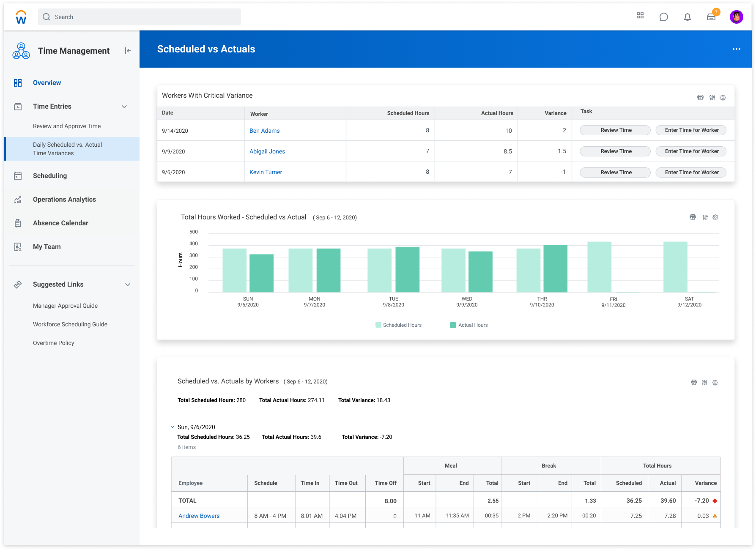756x550 pixels.
Task: Go to the Absence Calendar section
Action: click(60, 223)
